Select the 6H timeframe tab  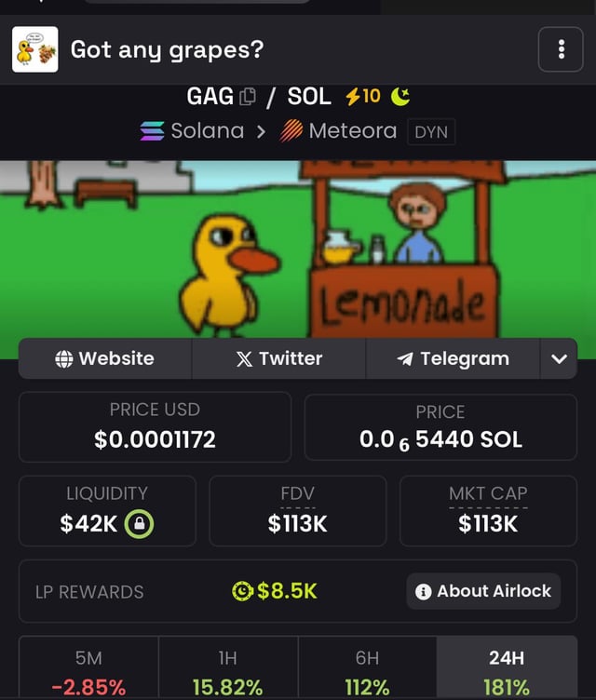tap(367, 668)
